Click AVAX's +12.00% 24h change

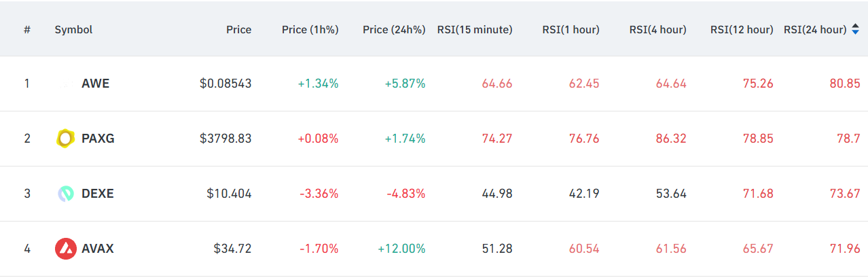[401, 249]
